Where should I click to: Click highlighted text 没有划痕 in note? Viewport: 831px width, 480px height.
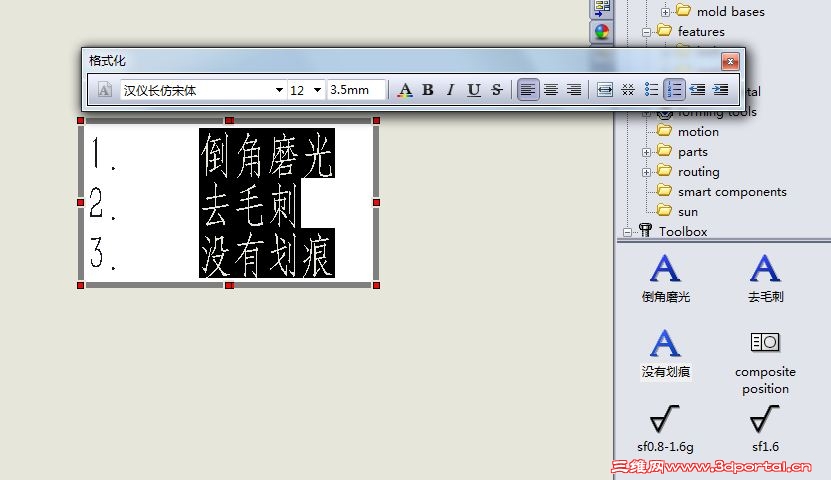click(267, 253)
